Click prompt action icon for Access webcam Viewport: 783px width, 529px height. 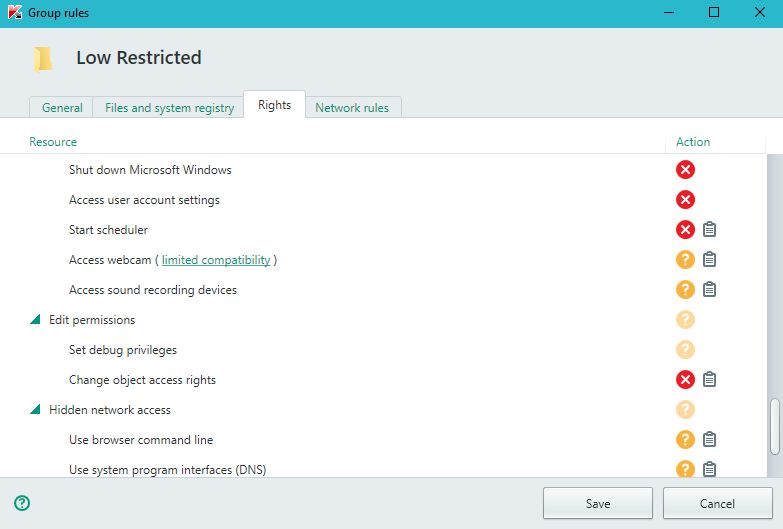[685, 260]
